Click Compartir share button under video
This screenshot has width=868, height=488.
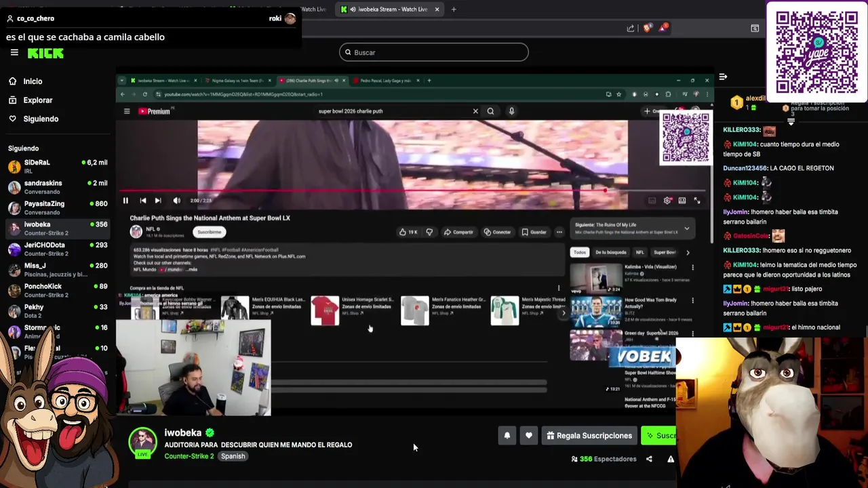click(x=458, y=232)
